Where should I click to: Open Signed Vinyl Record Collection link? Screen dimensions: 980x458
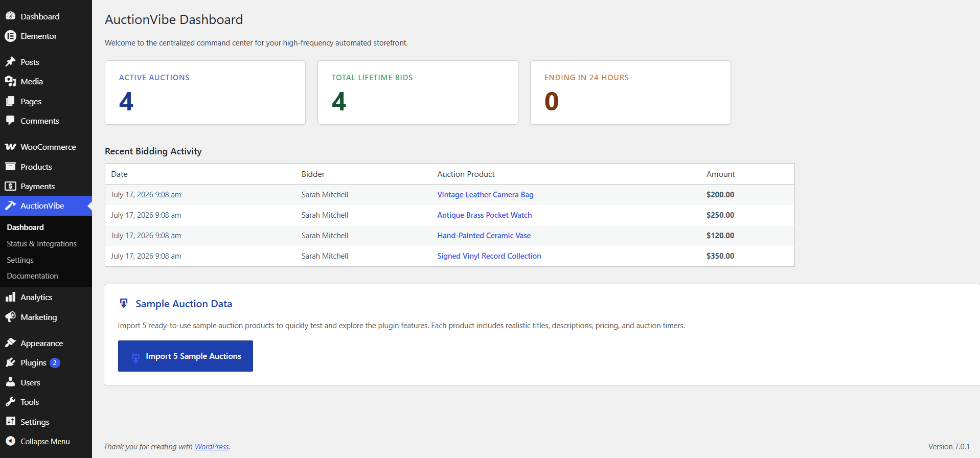[x=489, y=256]
